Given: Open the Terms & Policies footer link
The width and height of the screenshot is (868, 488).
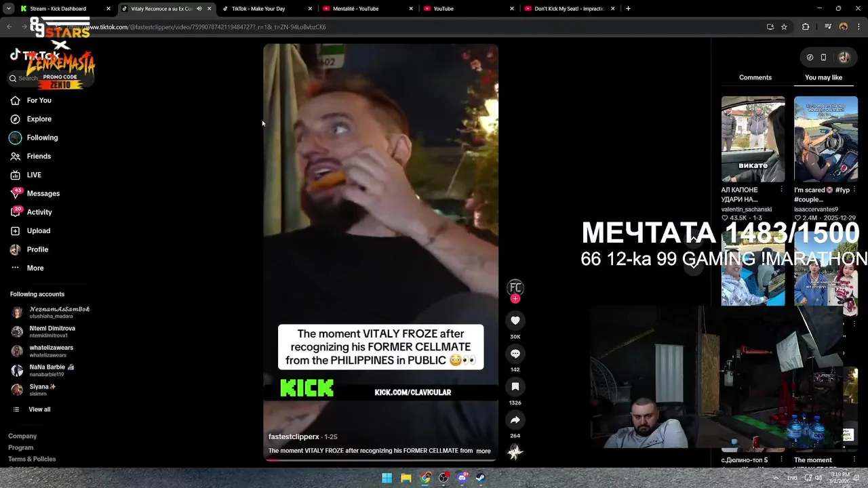Looking at the screenshot, I should click(32, 459).
